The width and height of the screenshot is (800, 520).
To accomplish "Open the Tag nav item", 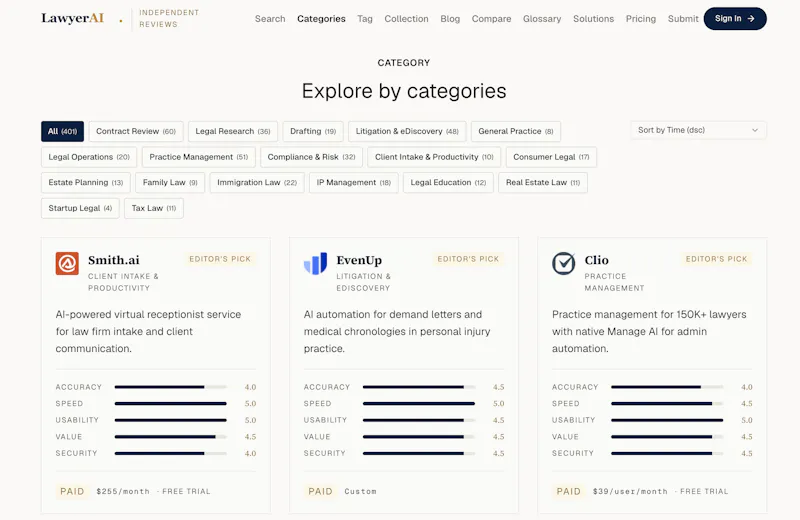I will 365,18.
